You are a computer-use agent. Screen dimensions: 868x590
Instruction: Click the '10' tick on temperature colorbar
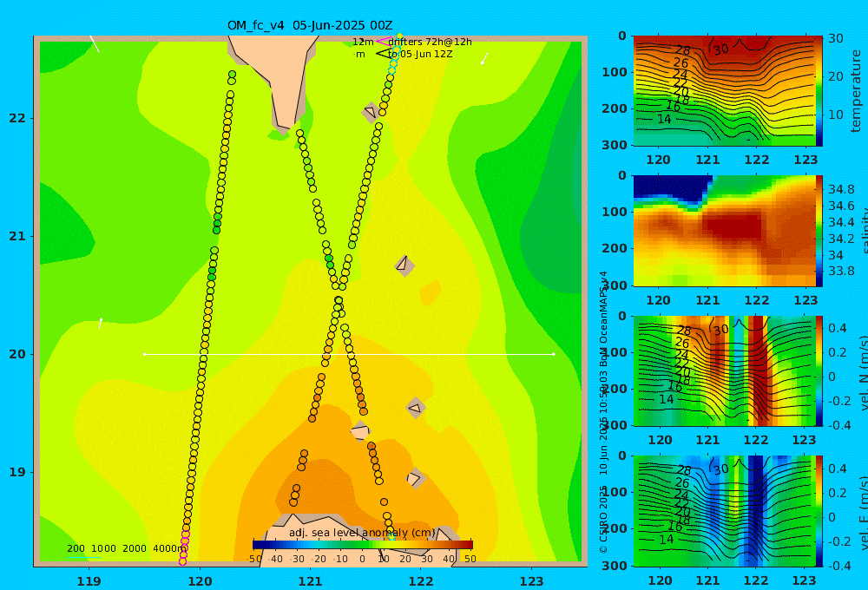835,115
